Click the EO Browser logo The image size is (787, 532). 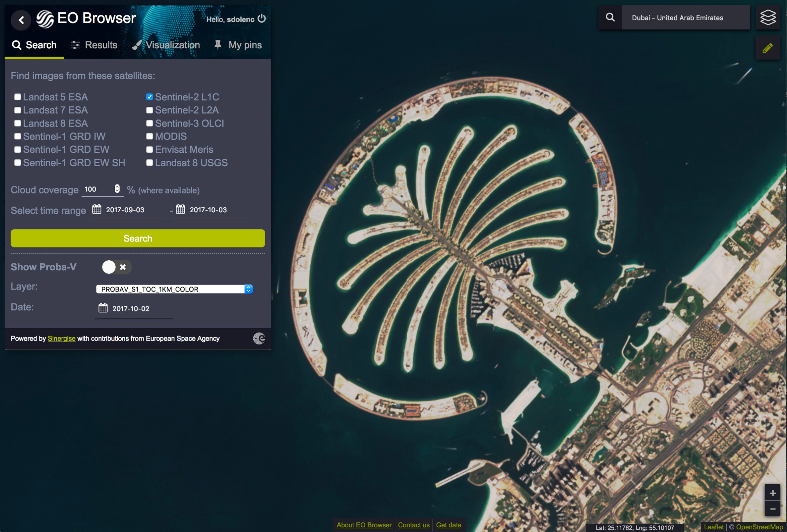click(x=46, y=19)
